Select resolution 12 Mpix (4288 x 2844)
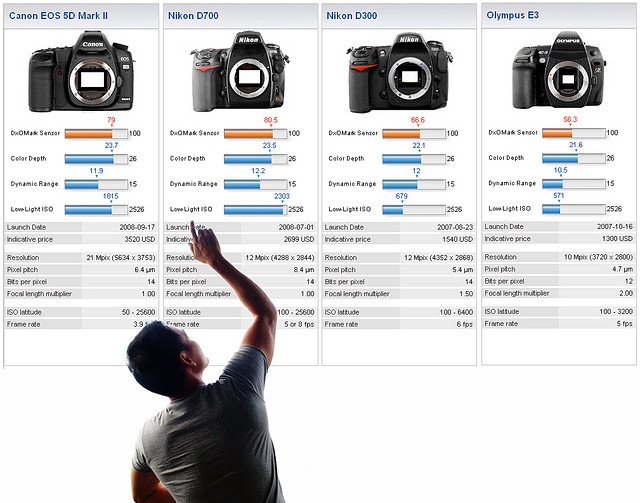Viewport: 640px width, 503px height. pyautogui.click(x=280, y=258)
